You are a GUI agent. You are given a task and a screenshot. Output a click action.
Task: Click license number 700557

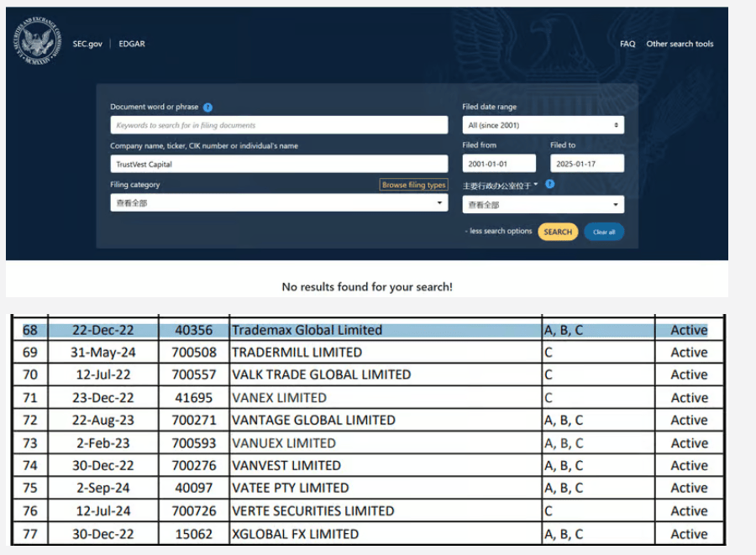[194, 374]
